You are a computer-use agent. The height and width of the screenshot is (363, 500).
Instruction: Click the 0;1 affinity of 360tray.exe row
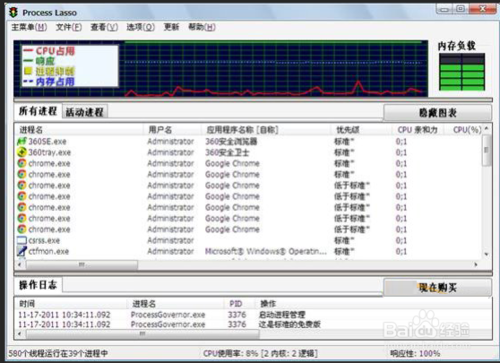(x=401, y=152)
